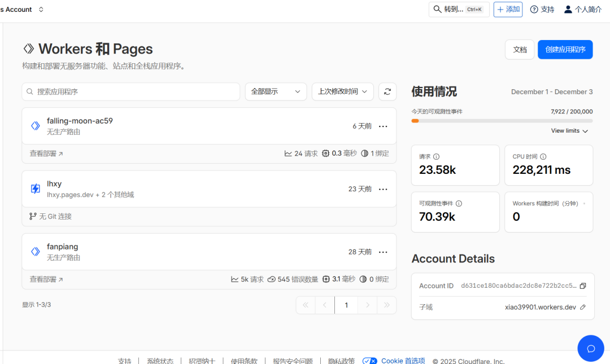Viewport: 610px width, 364px height.
Task: Click info icon next to CPU 时间
Action: (x=543, y=157)
